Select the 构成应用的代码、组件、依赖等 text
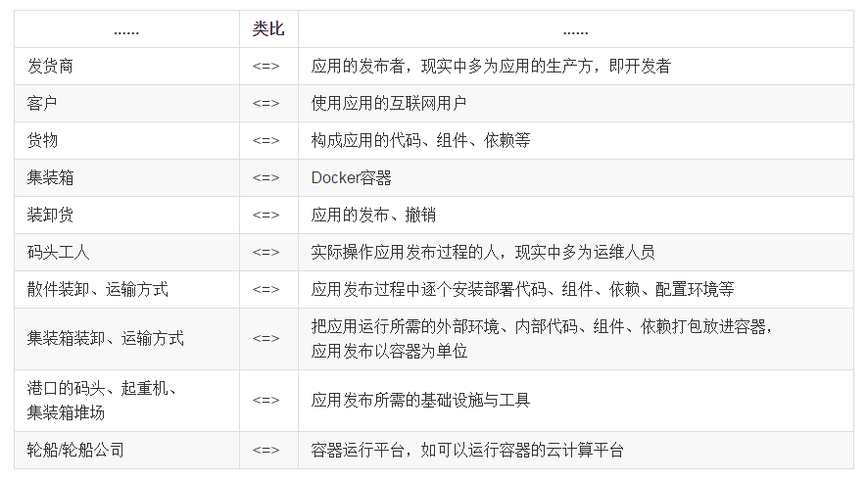 tap(420, 141)
